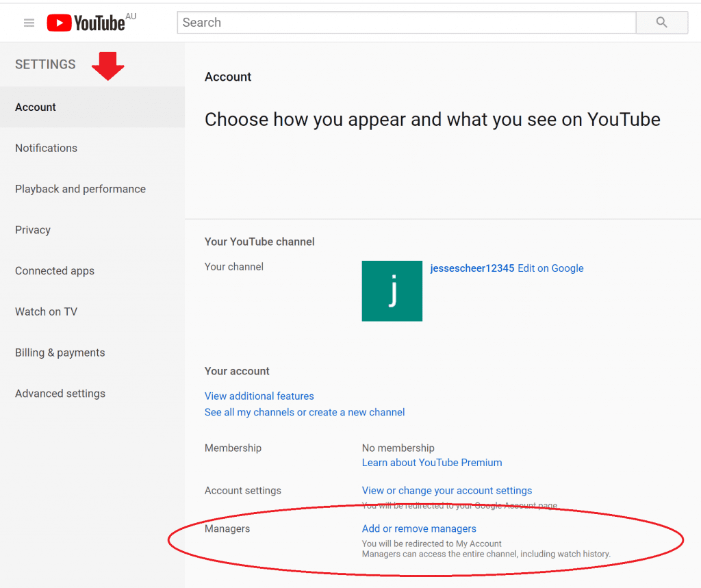Click 'Managers can access the entire channel' text
This screenshot has height=588, width=701.
(x=486, y=554)
